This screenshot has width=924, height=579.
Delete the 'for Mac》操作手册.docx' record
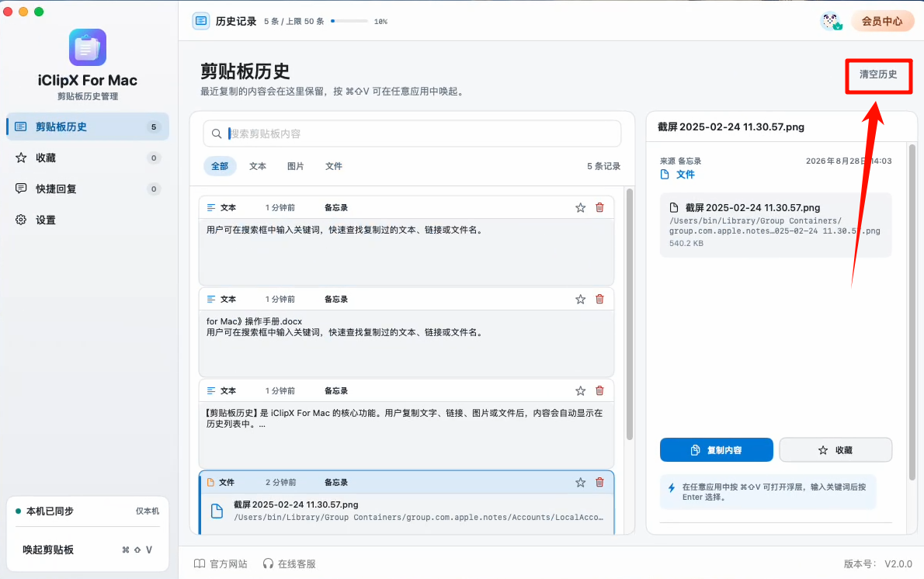[x=599, y=300]
